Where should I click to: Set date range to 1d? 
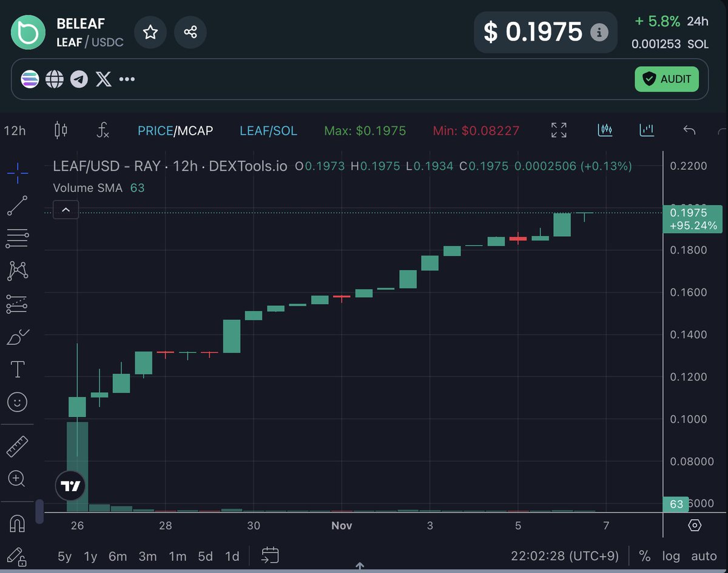232,557
